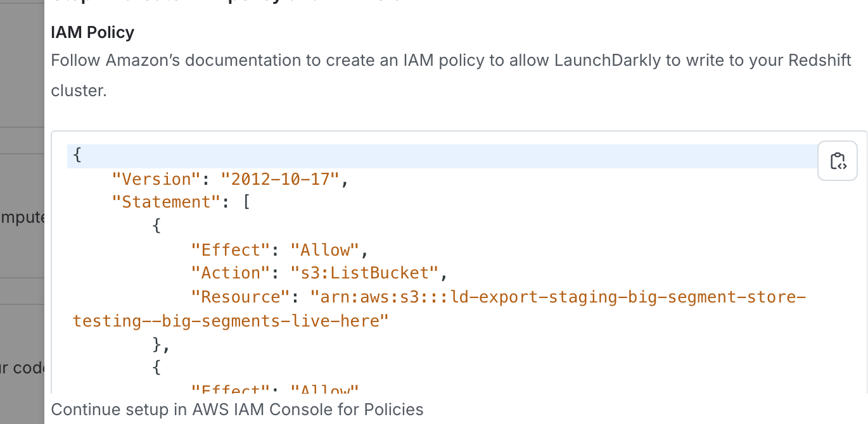Click the IAM Policy section heading
The image size is (868, 424).
(x=92, y=32)
